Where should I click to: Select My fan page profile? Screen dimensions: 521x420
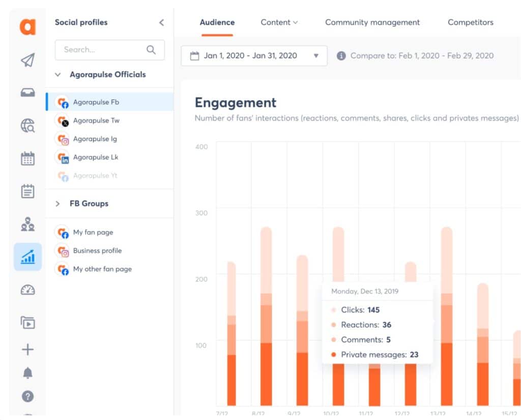[x=110, y=232]
